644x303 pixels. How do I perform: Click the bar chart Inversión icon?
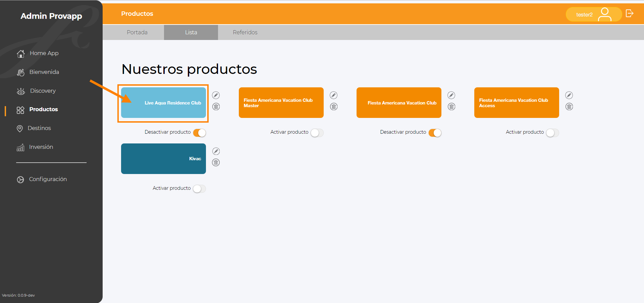point(20,147)
